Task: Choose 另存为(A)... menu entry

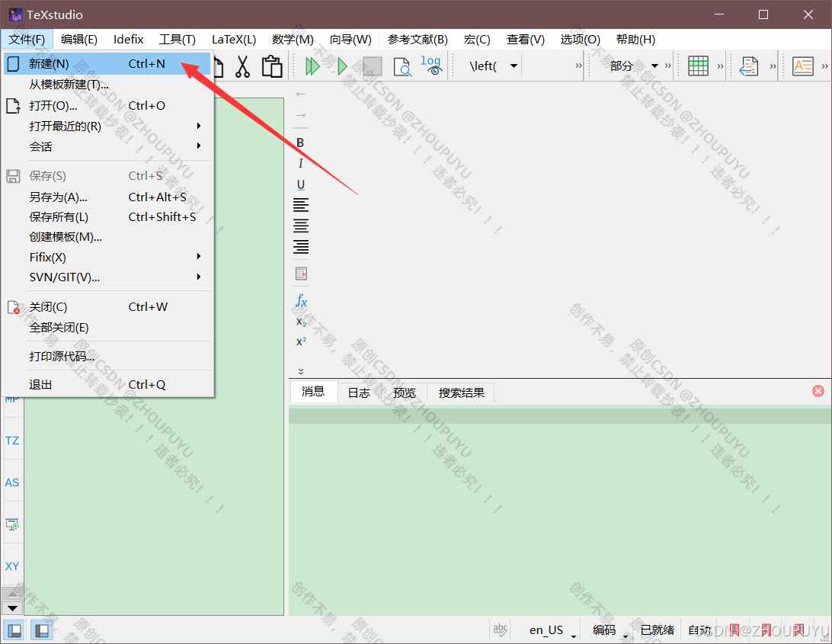Action: tap(107, 197)
